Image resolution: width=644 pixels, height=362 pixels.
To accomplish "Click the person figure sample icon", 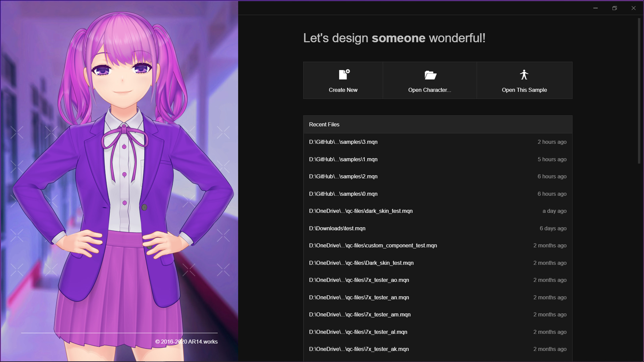I will point(524,74).
